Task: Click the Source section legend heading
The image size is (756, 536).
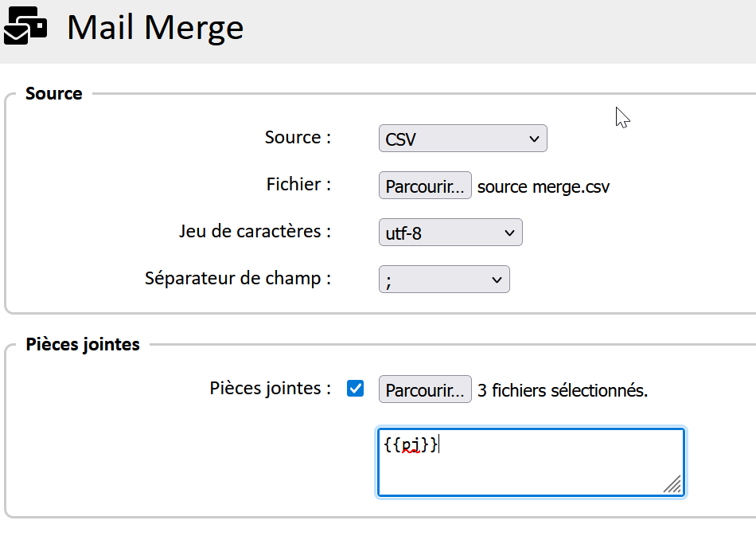Action: point(53,94)
